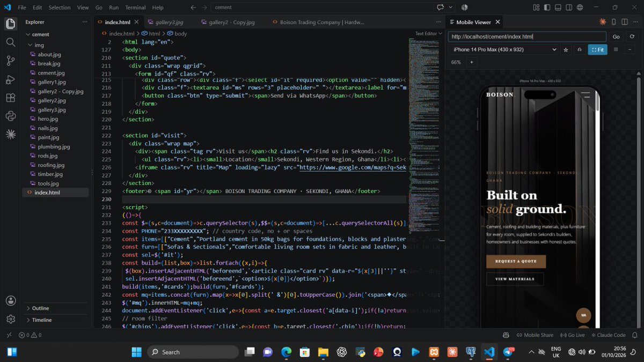This screenshot has height=362, width=644.
Task: Open Microsoft Edge from taskbar
Action: [x=286, y=352]
